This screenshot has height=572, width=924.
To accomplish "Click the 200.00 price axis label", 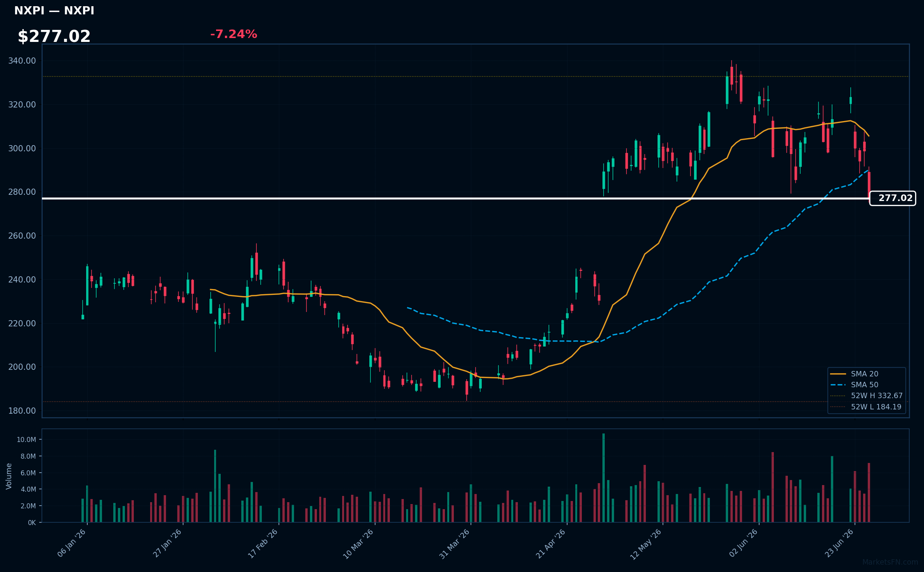I will (22, 367).
